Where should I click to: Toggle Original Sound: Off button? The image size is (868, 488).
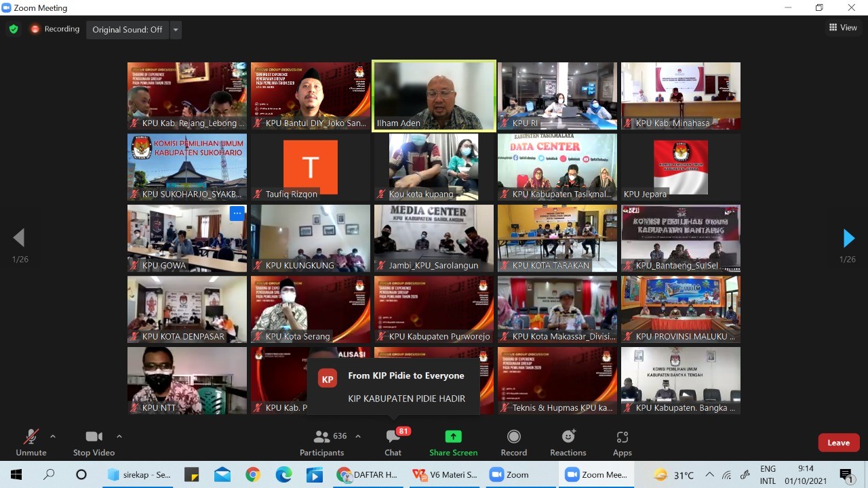[127, 29]
